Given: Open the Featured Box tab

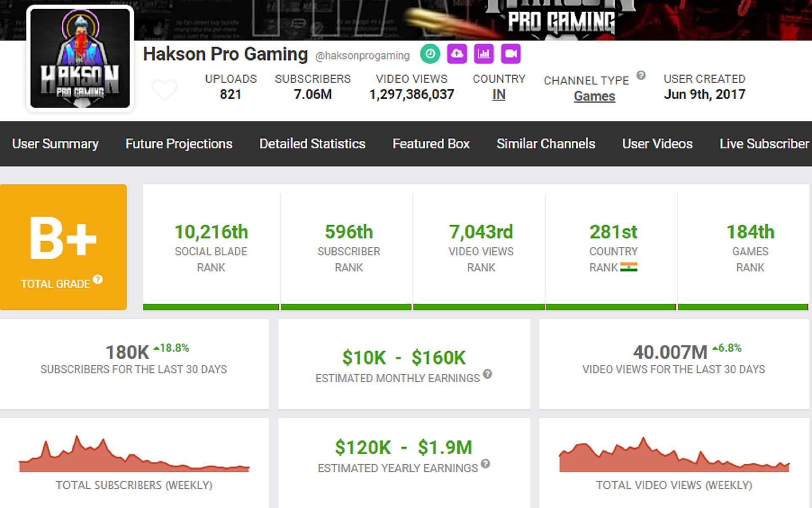Looking at the screenshot, I should 431,144.
